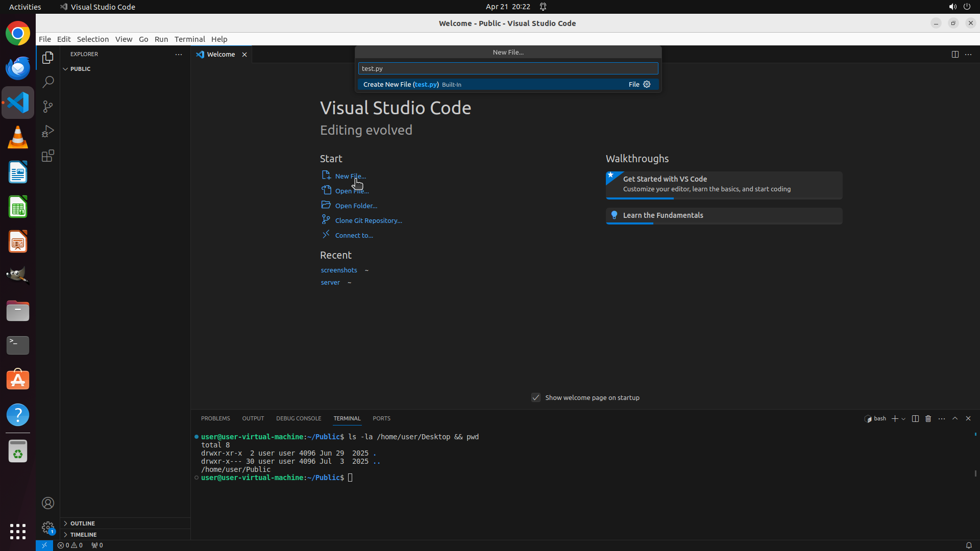980x551 pixels.
Task: Click the split terminal icon
Action: (915, 418)
